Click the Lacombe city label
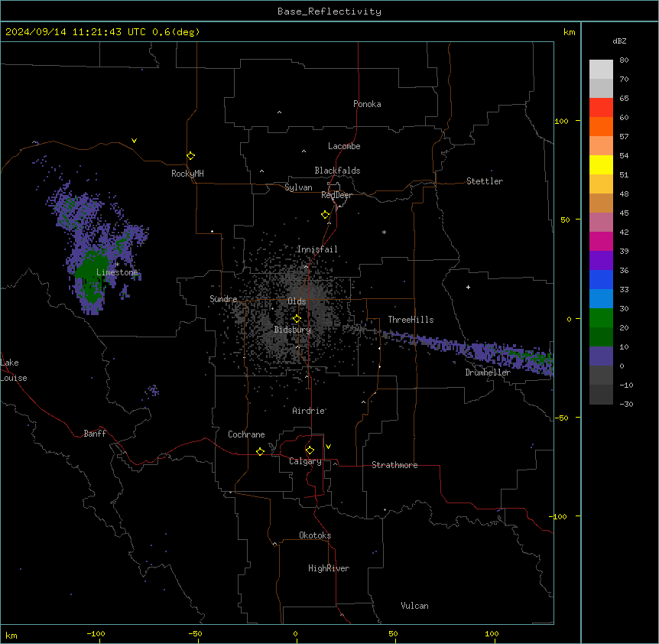659x644 pixels. (344, 146)
